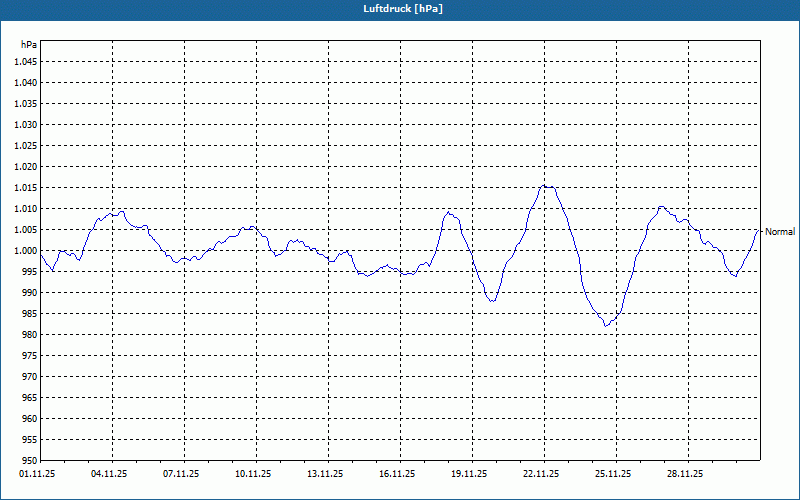Screen dimensions: 800x500
Task: Click the 1.005 y-axis value
Action: 26,230
